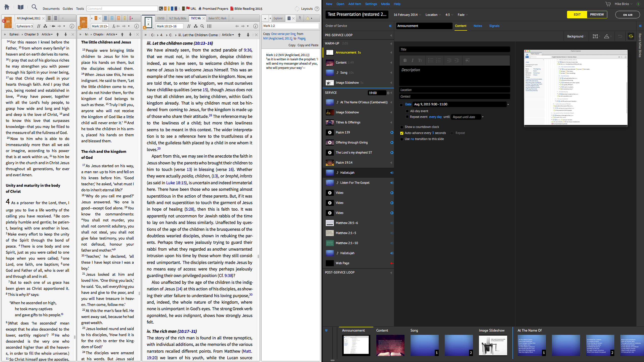This screenshot has height=362, width=644.
Task: Click the italic formatting button
Action: (412, 60)
